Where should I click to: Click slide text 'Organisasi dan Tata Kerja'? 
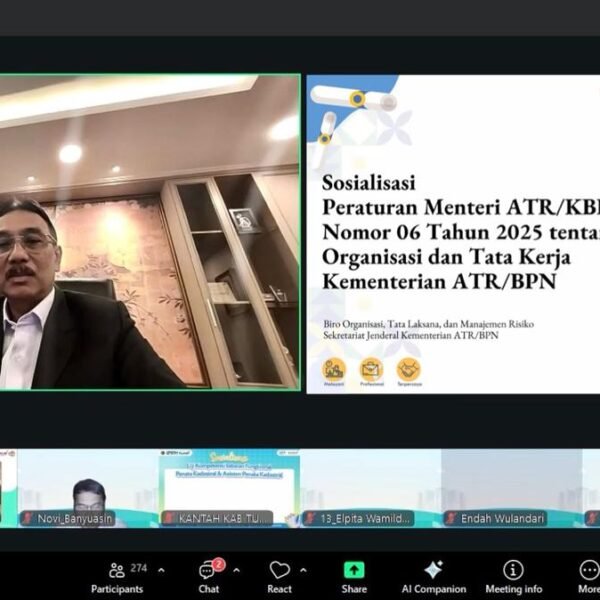[x=446, y=257]
